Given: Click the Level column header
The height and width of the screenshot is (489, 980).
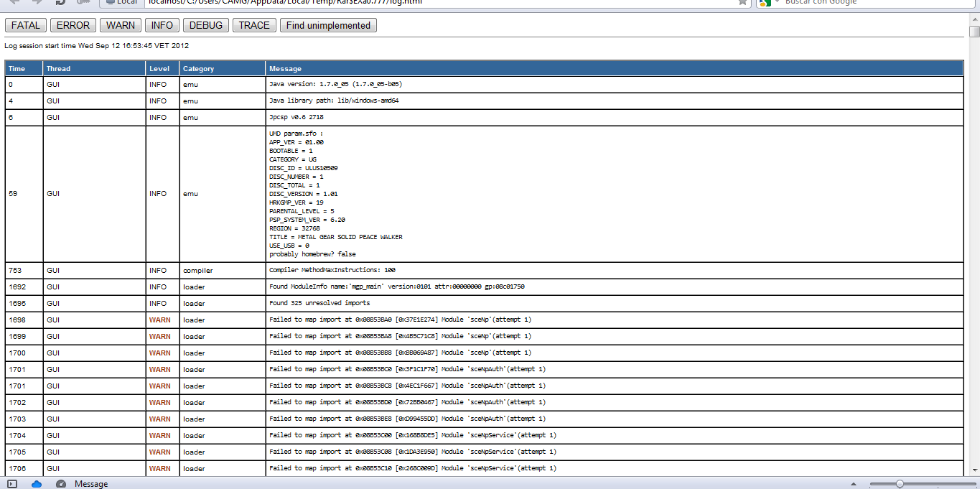Looking at the screenshot, I should click(163, 68).
